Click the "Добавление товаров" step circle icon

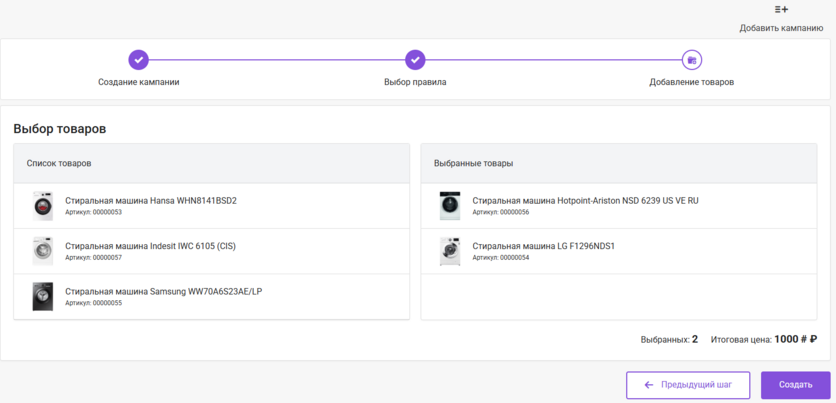pyautogui.click(x=691, y=60)
